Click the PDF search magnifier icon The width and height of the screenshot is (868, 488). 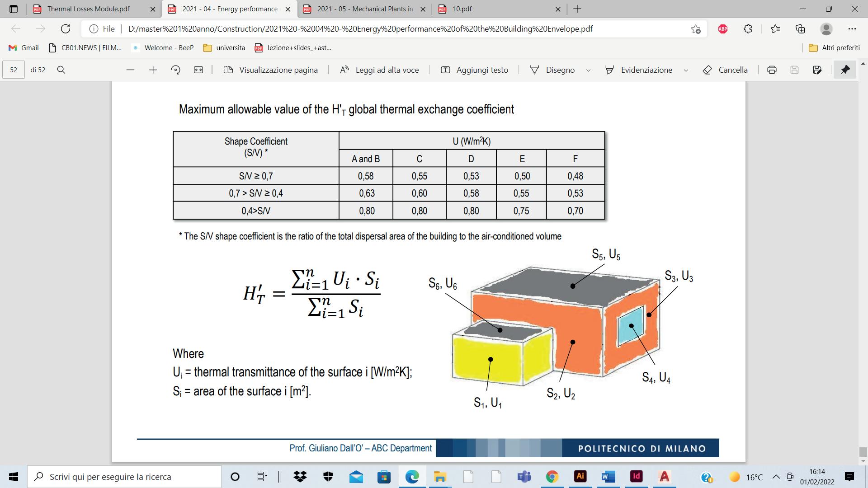61,70
